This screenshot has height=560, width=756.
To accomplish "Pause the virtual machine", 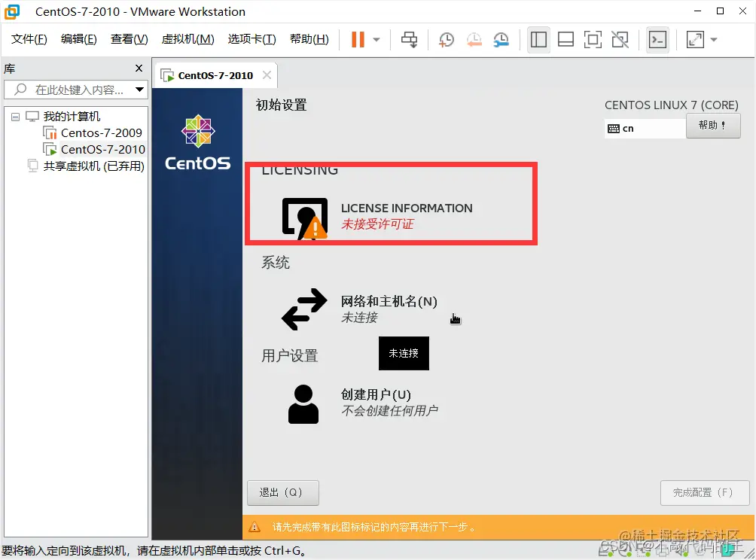I will 358,40.
